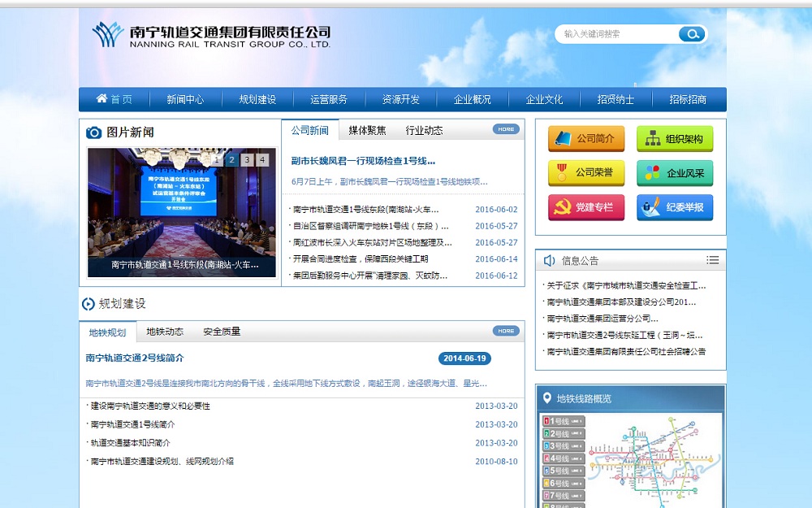Open the 企业风采 button

tap(675, 173)
